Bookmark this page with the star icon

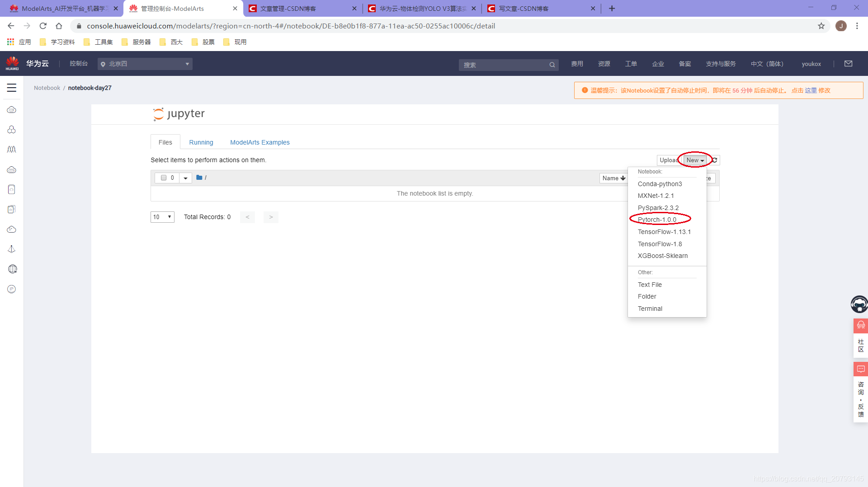pos(821,26)
